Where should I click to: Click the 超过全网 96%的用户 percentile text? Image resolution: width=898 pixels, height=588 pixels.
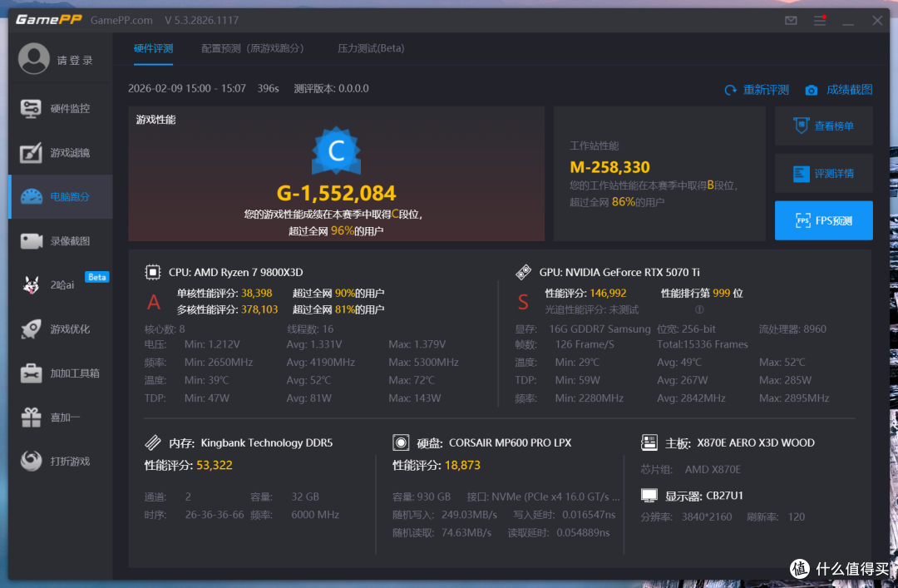(336, 231)
